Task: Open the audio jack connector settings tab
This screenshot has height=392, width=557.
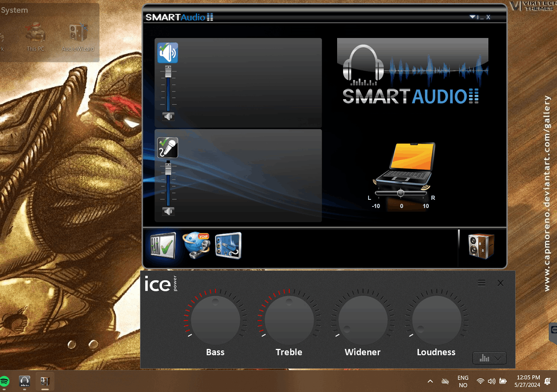Action: [228, 245]
